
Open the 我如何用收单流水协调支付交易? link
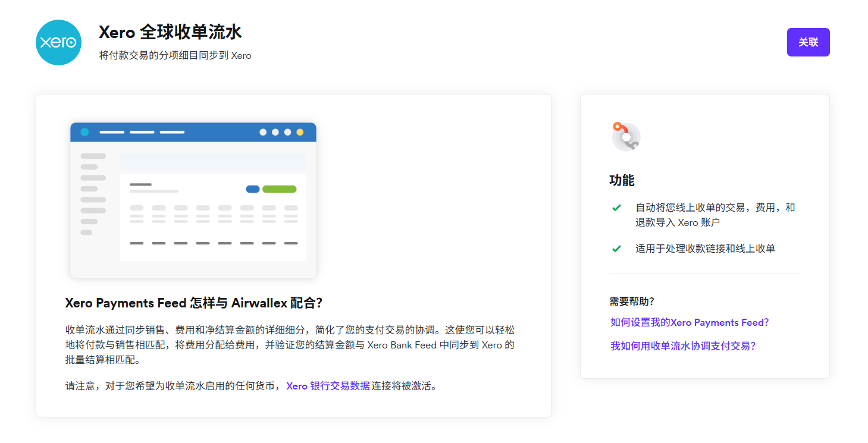pyautogui.click(x=683, y=345)
